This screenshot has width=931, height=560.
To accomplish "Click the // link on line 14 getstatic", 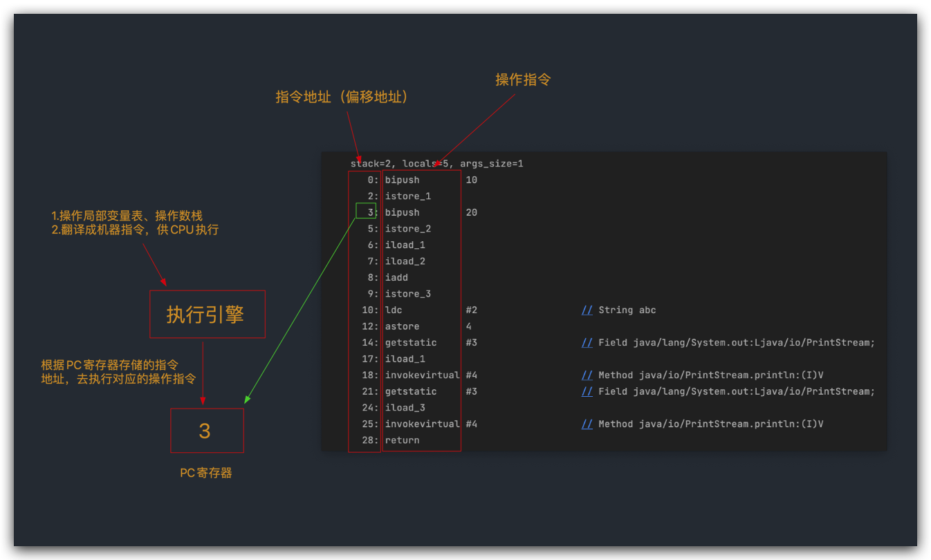I will [x=587, y=342].
